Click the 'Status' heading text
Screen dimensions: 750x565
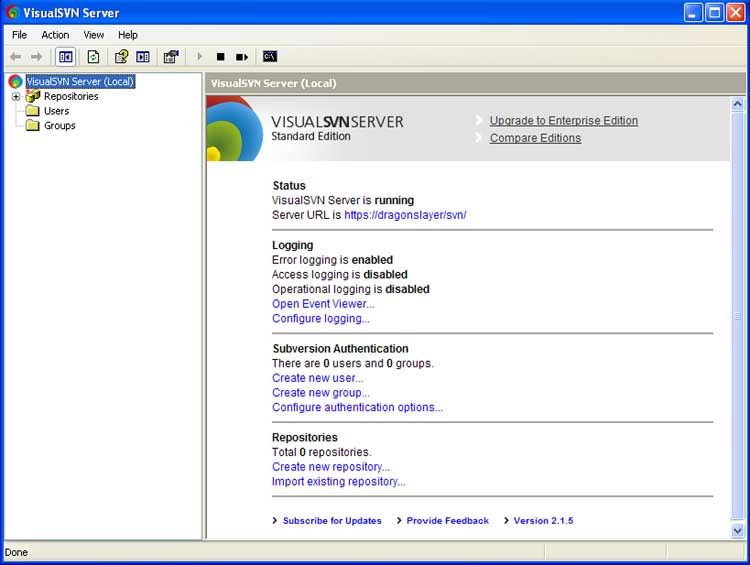click(x=289, y=186)
